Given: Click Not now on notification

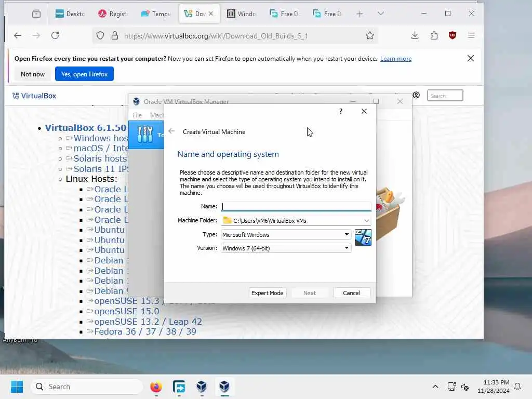Looking at the screenshot, I should tap(33, 74).
